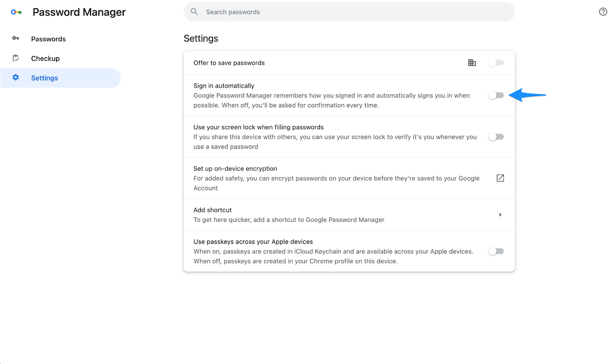Click the magnifying glass search icon

tap(194, 11)
